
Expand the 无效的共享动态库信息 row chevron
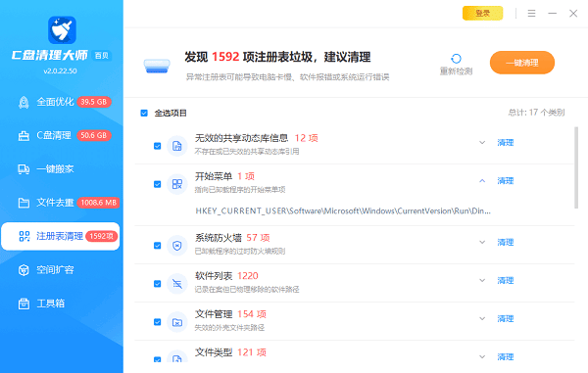482,143
